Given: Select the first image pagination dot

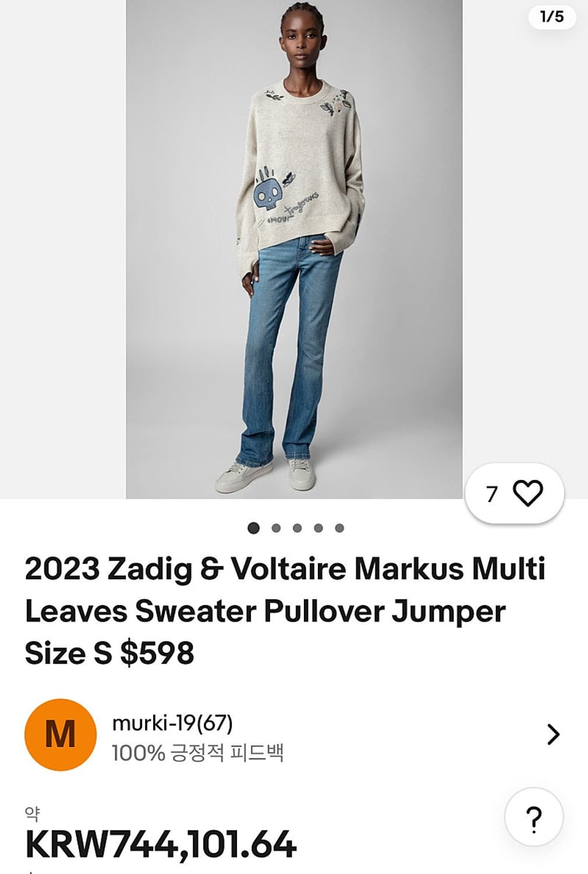Looking at the screenshot, I should point(253,528).
